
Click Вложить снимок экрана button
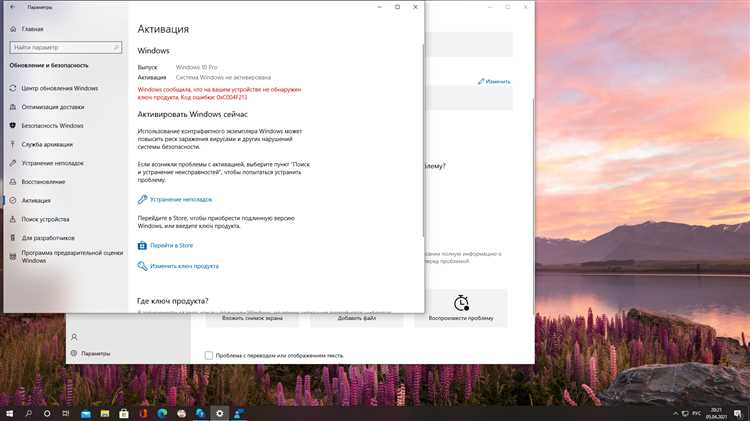click(252, 319)
